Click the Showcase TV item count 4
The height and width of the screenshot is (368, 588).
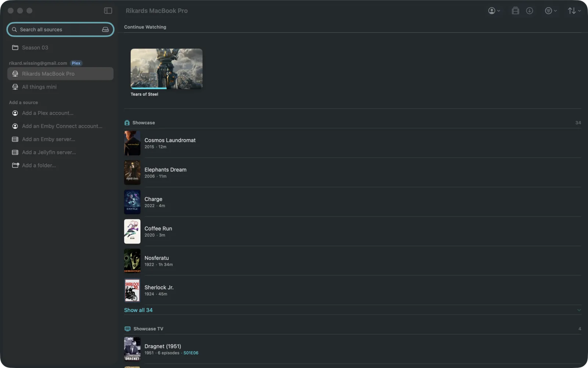[580, 329]
